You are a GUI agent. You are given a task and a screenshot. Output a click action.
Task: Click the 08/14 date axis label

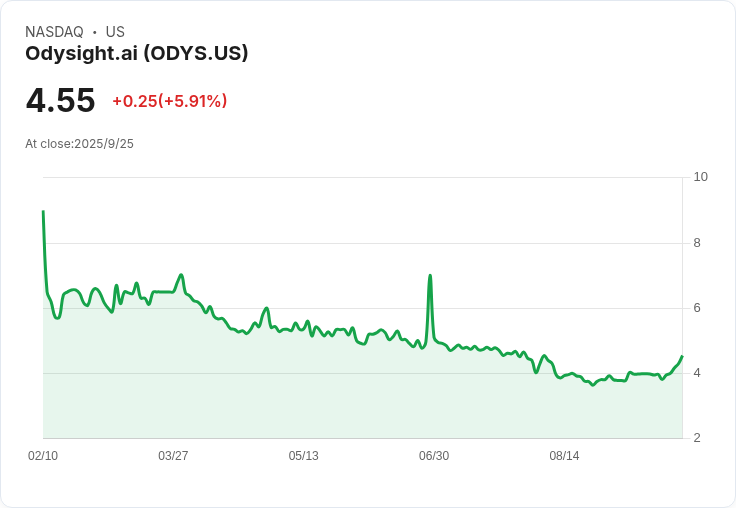(564, 456)
